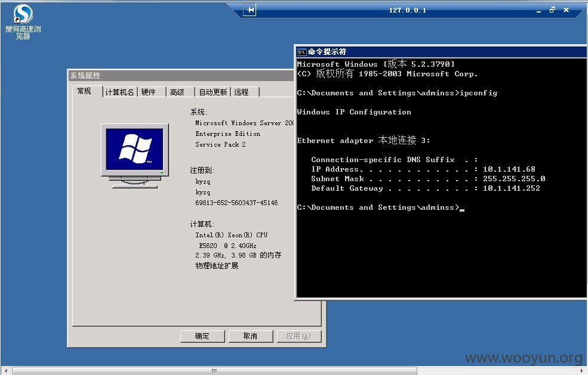Restore down the remote session window
Screen dimensions: 588x375
[x=552, y=10]
